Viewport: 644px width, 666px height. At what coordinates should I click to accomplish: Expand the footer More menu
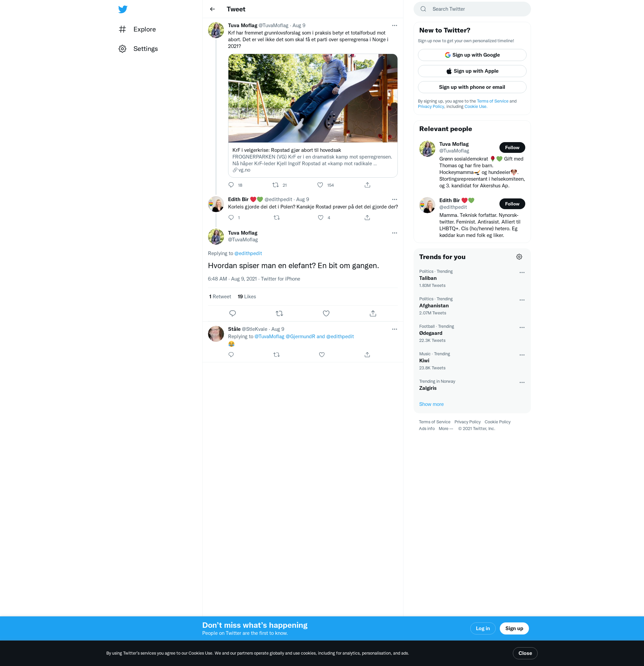[x=446, y=429]
